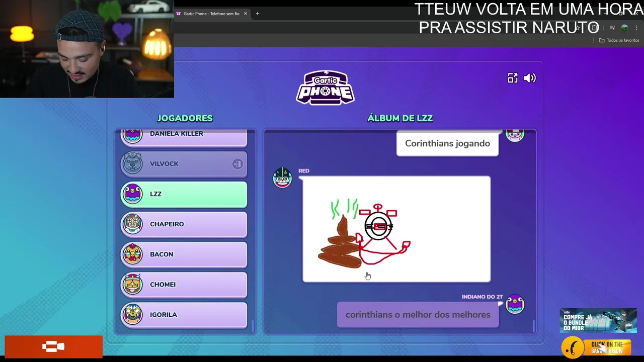The image size is (644, 362).
Task: Select player VILVOCK in the list
Action: pyautogui.click(x=184, y=164)
